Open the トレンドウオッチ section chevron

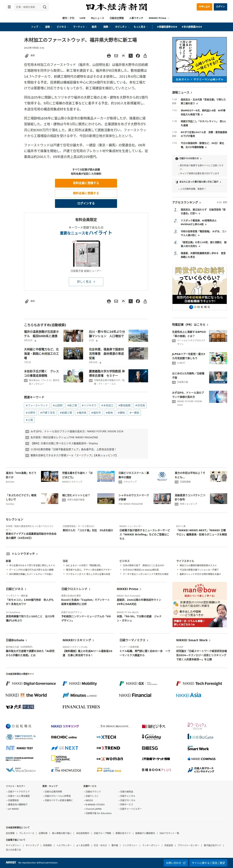tap(37, 554)
